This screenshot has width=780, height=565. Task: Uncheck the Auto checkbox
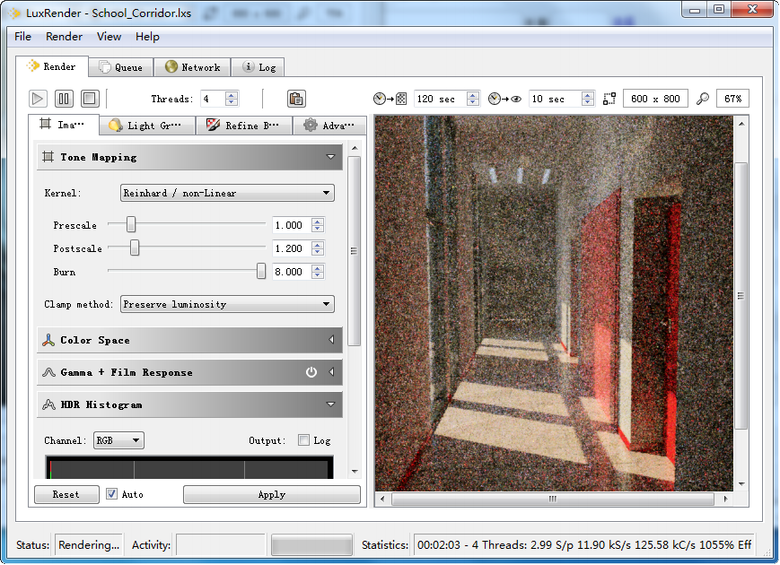[112, 494]
